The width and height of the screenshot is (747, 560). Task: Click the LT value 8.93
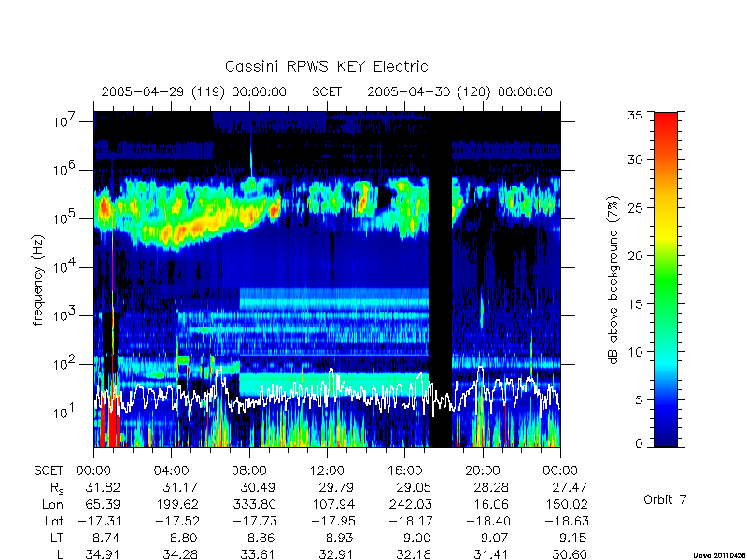coord(339,538)
